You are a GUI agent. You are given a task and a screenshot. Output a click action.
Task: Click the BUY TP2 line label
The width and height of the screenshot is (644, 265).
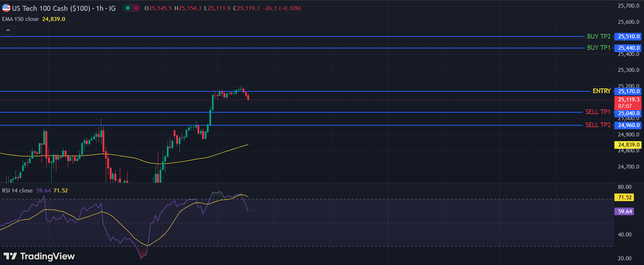click(x=599, y=36)
